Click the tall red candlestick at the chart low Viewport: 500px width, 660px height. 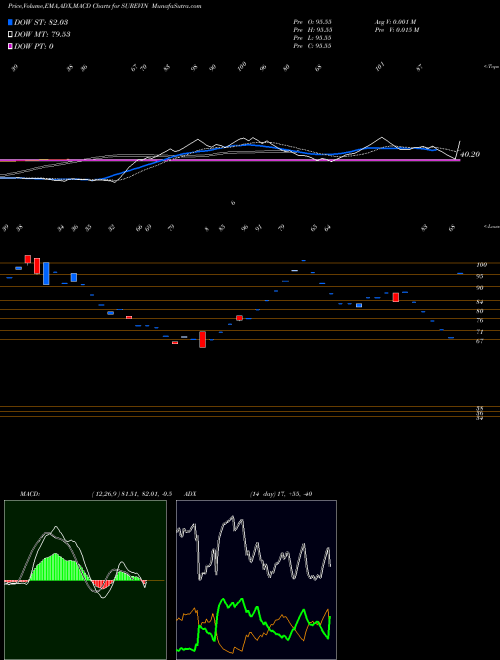coord(202,339)
